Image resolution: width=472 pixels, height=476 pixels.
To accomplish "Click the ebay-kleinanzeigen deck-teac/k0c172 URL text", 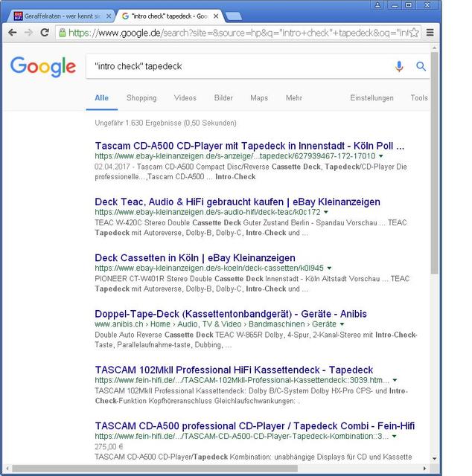I will click(x=208, y=212).
